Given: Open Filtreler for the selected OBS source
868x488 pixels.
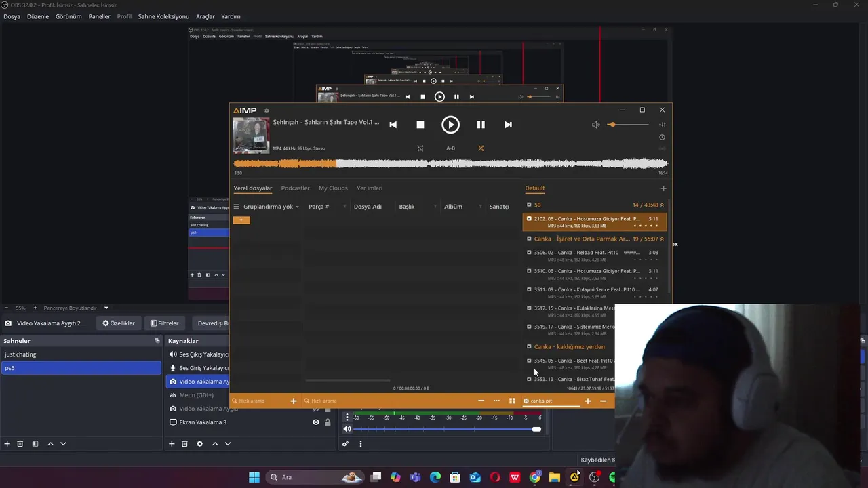Looking at the screenshot, I should [165, 323].
